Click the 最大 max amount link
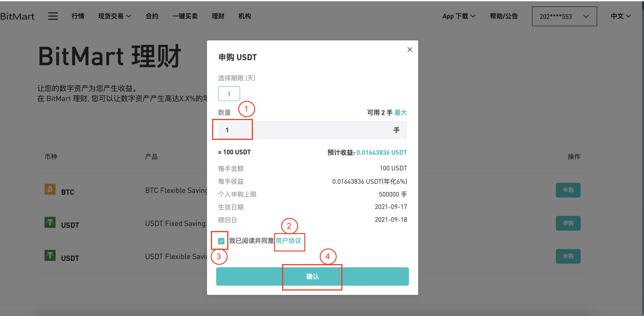 (400, 113)
